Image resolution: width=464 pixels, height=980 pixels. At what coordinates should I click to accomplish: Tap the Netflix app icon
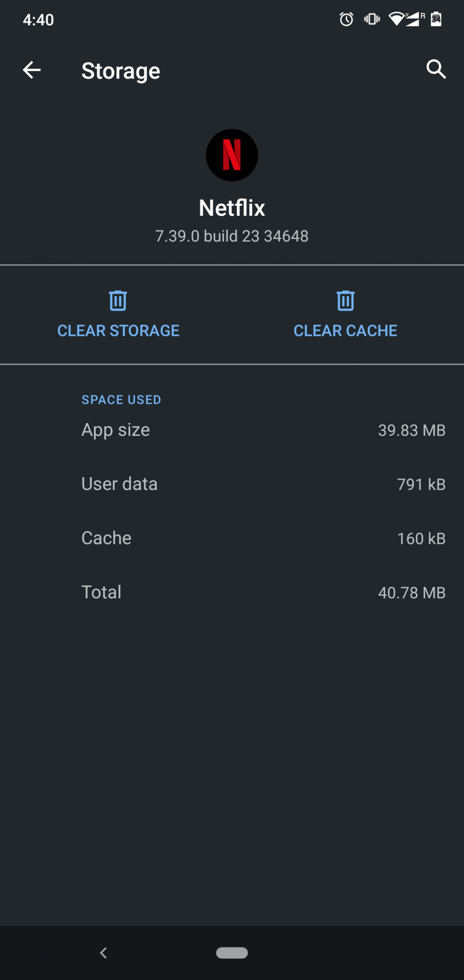tap(232, 155)
